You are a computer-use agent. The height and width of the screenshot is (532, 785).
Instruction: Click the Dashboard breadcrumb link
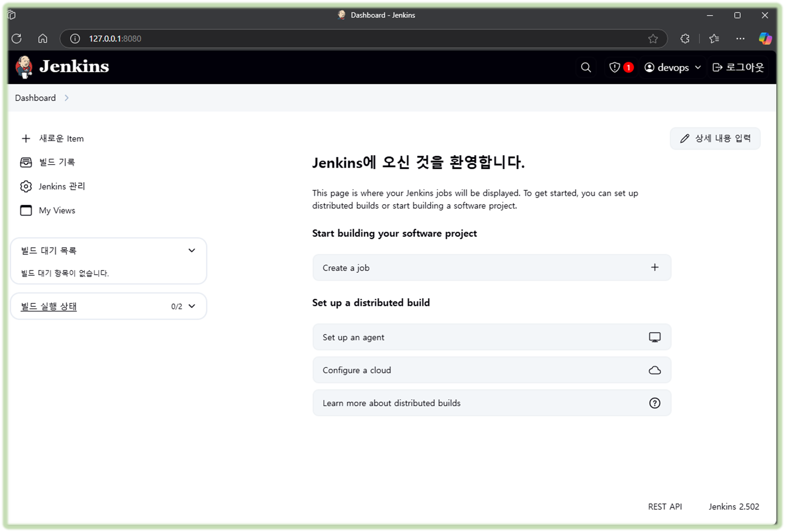36,98
